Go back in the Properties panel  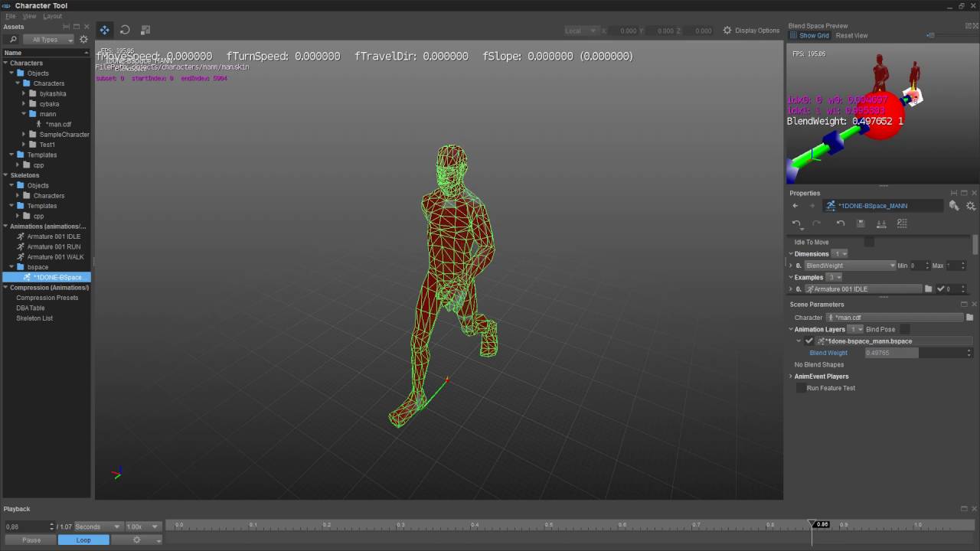795,206
